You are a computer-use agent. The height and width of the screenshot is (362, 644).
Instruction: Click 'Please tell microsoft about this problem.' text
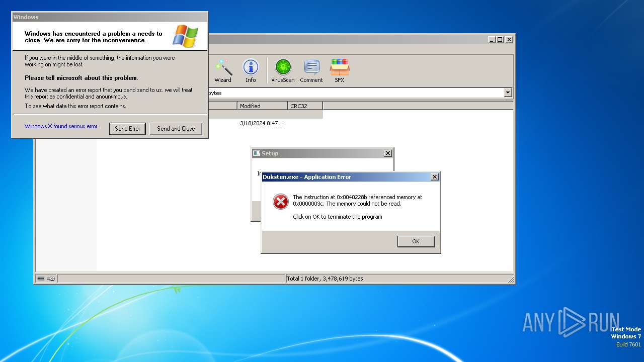(82, 78)
